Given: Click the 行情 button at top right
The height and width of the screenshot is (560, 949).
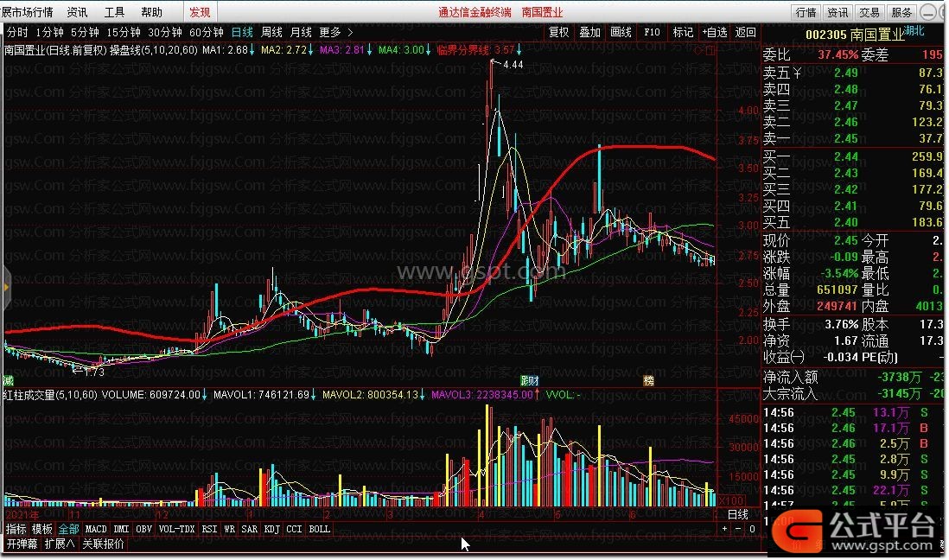Looking at the screenshot, I should pos(806,12).
